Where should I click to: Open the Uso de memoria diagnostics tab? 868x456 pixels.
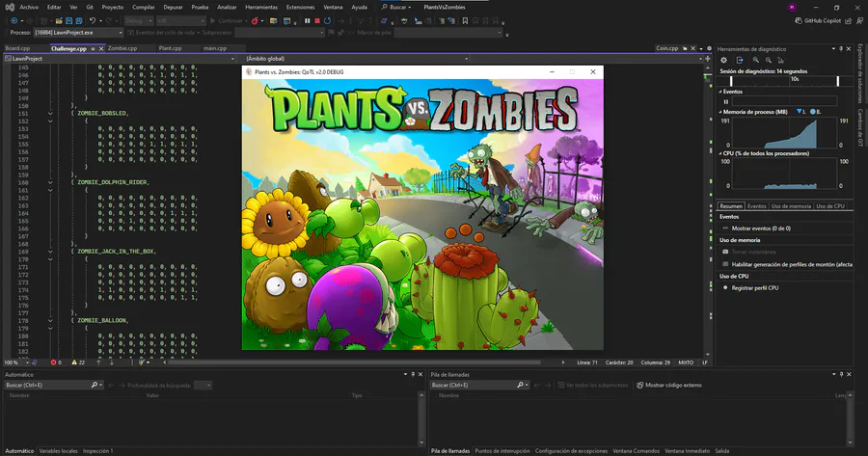(x=791, y=206)
